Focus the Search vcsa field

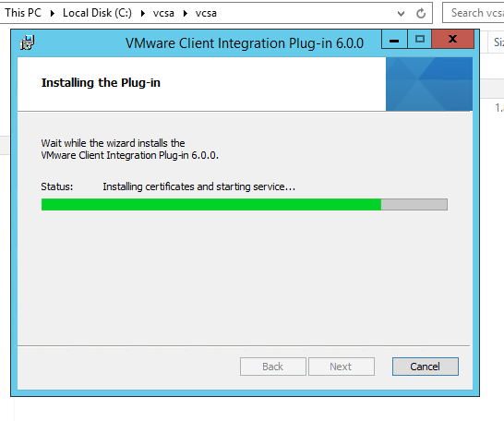474,13
